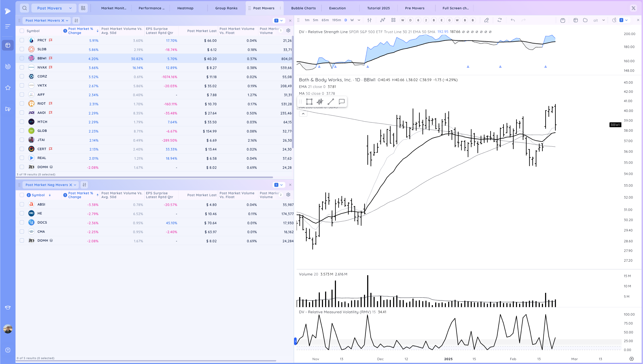
Task: Click the undo arrow in the chart toolbar
Action: (x=513, y=20)
